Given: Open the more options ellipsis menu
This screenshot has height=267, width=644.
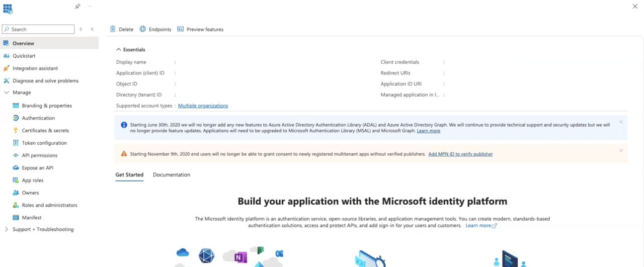Looking at the screenshot, I should point(90,7).
